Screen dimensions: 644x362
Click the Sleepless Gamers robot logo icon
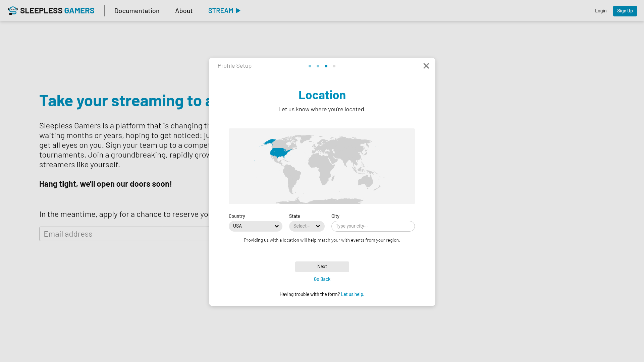[13, 11]
